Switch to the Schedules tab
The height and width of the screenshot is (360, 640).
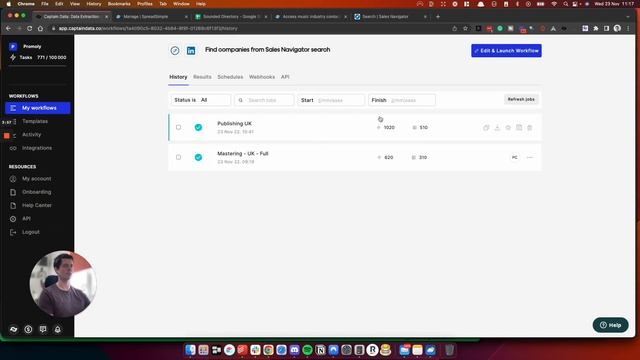[230, 77]
